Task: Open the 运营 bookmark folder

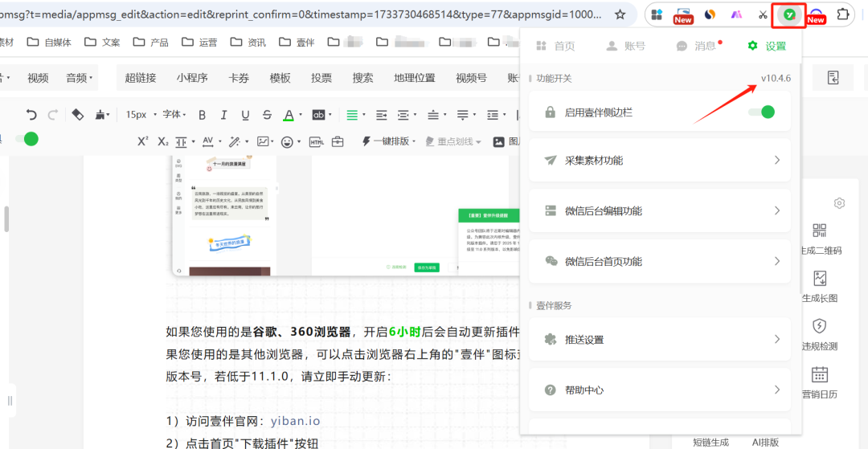Action: (x=200, y=42)
